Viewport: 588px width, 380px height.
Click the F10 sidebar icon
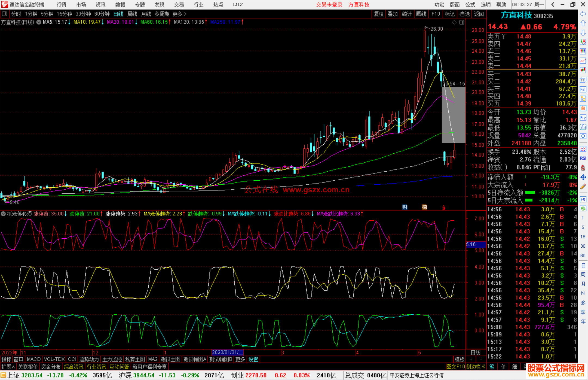click(583, 89)
